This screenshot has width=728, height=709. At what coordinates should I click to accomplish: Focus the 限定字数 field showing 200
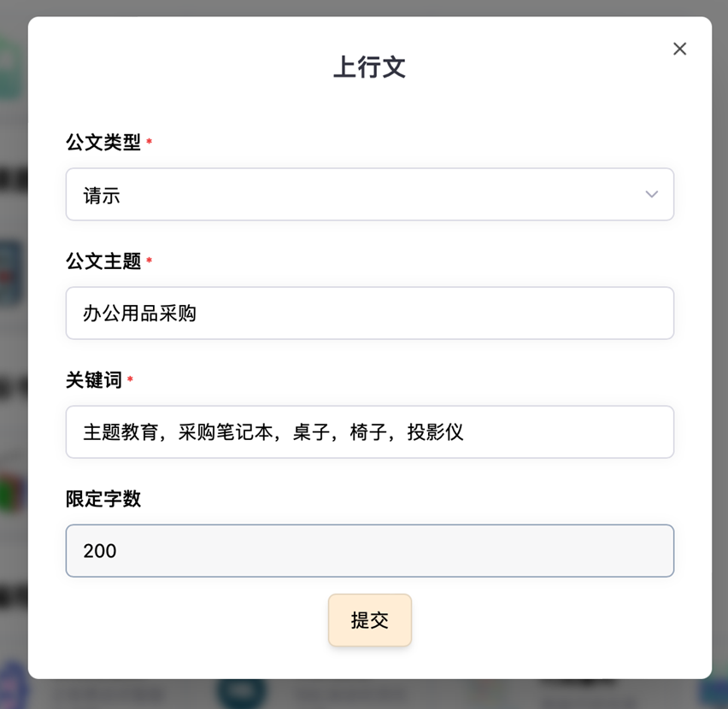(x=370, y=550)
